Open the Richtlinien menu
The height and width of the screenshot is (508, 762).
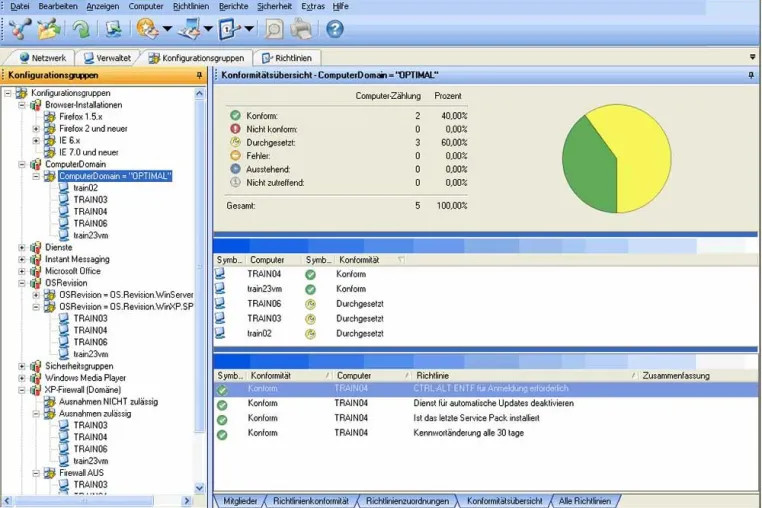point(191,6)
